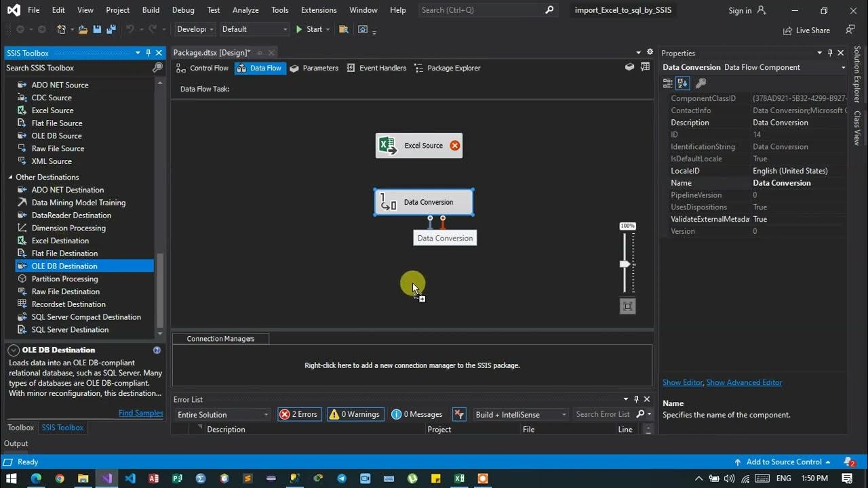Select the Data Conversion component
Screen dimensions: 868x488
click(424, 202)
